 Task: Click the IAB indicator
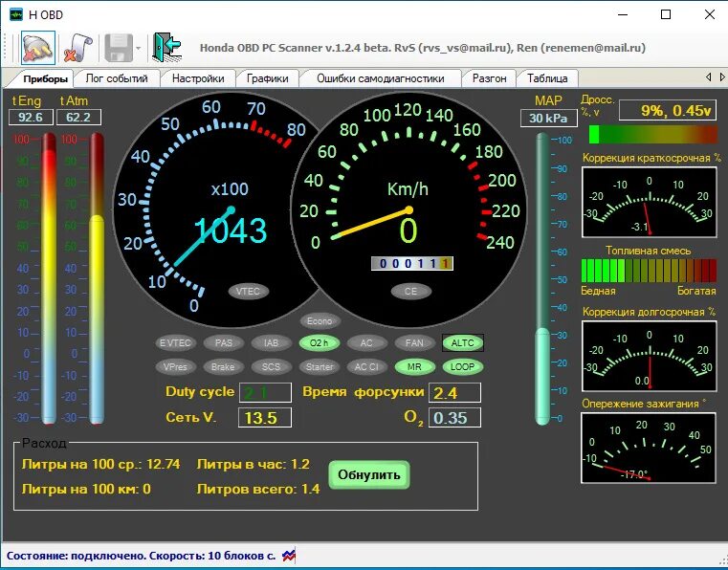pyautogui.click(x=271, y=343)
